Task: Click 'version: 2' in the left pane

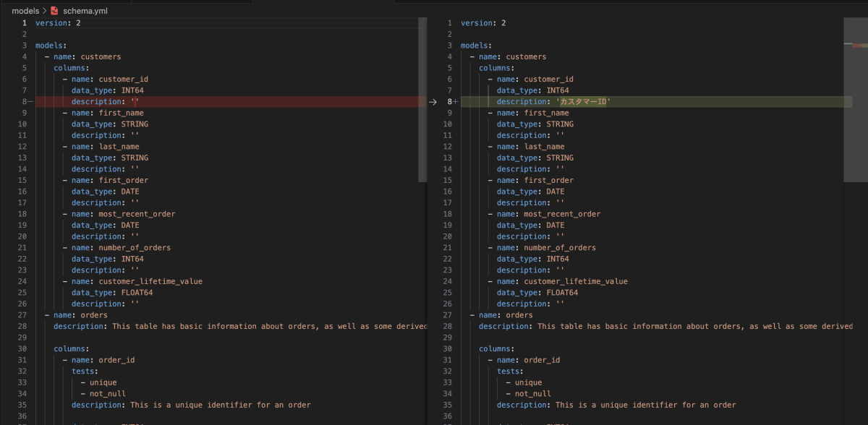Action: (58, 23)
